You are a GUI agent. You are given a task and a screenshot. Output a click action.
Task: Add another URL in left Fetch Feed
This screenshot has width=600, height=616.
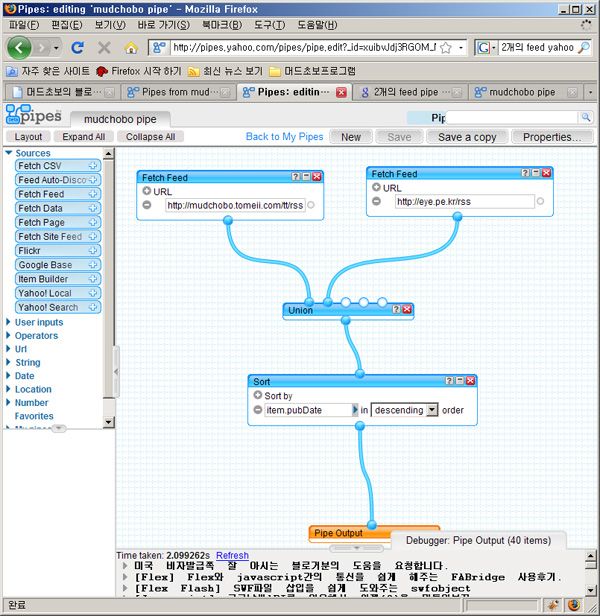(x=147, y=191)
